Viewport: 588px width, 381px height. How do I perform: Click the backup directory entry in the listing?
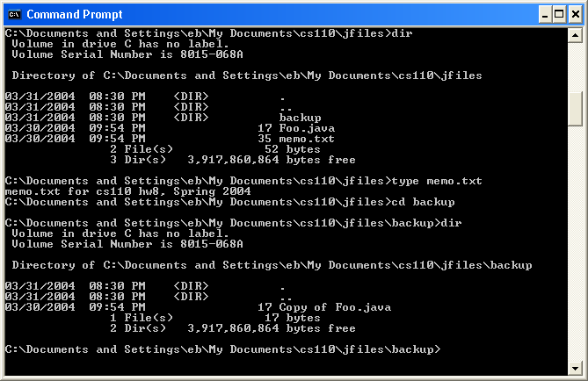(x=300, y=118)
